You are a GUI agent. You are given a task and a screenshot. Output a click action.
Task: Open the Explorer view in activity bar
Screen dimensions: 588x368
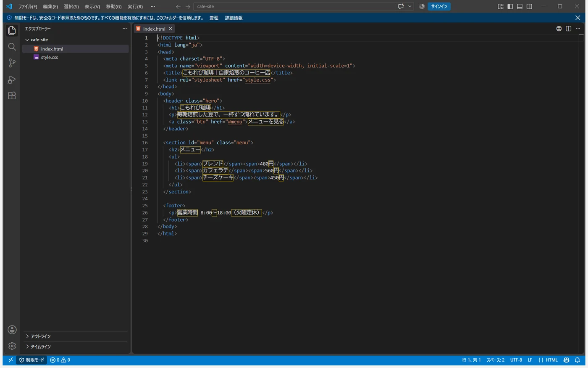[12, 30]
